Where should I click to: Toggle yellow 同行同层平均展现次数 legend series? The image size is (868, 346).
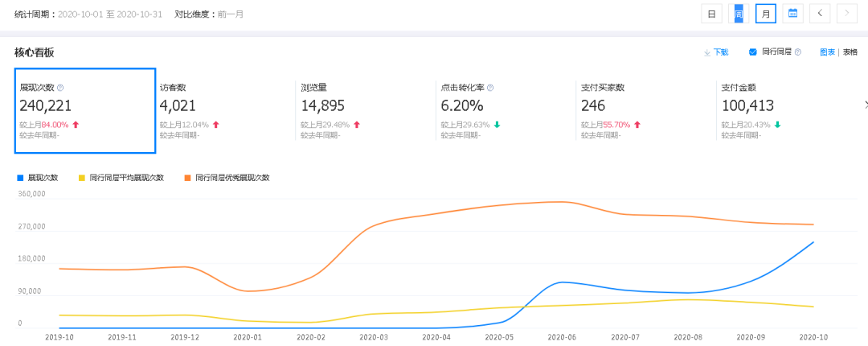click(x=82, y=177)
